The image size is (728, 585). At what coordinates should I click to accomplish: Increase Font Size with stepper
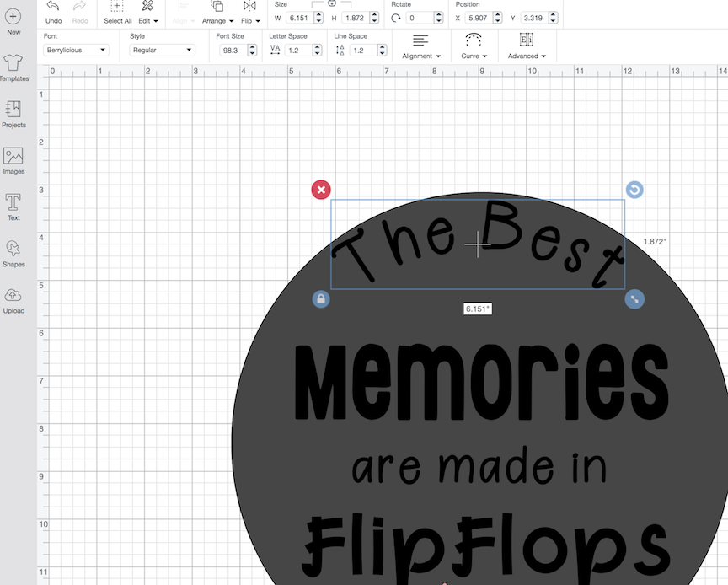(252, 47)
